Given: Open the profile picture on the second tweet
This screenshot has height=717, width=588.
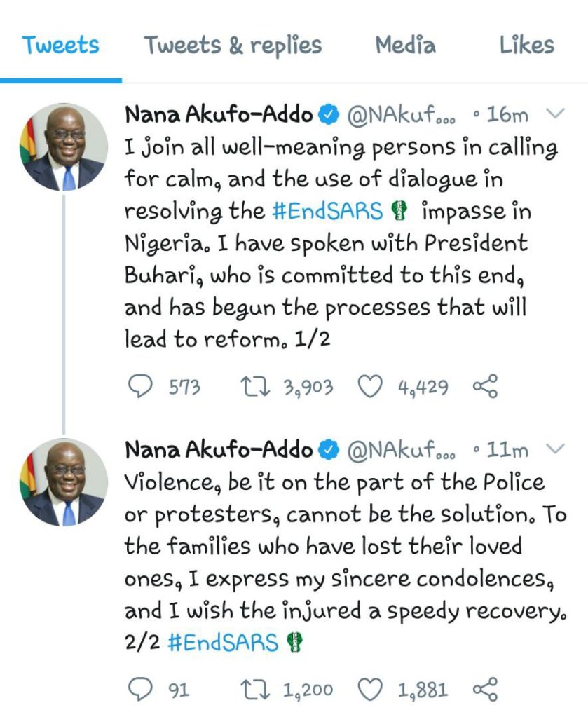Looking at the screenshot, I should click(63, 482).
